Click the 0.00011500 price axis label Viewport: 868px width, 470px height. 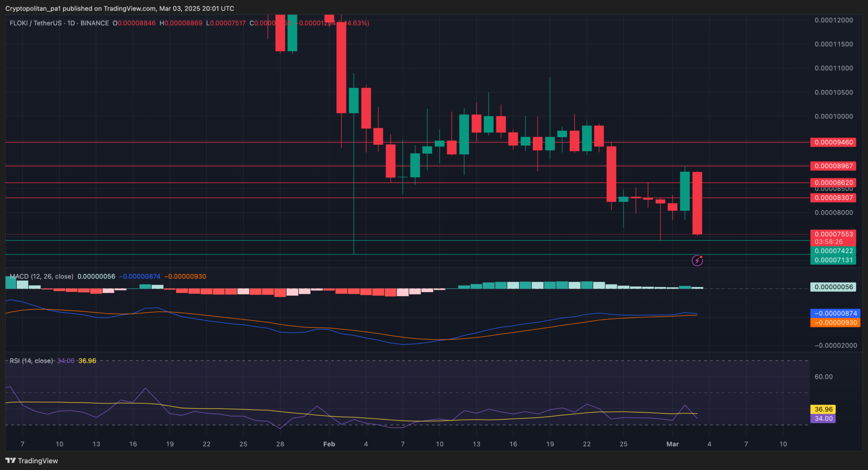(x=834, y=44)
